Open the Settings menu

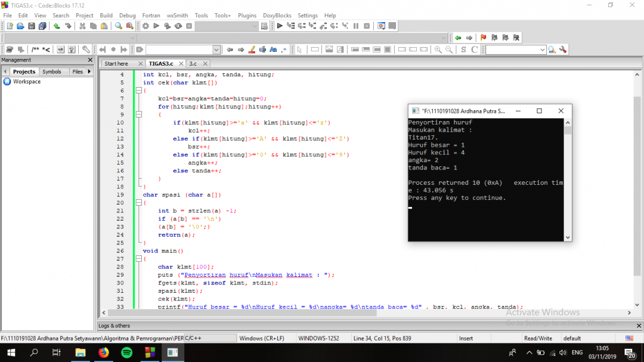click(x=308, y=15)
